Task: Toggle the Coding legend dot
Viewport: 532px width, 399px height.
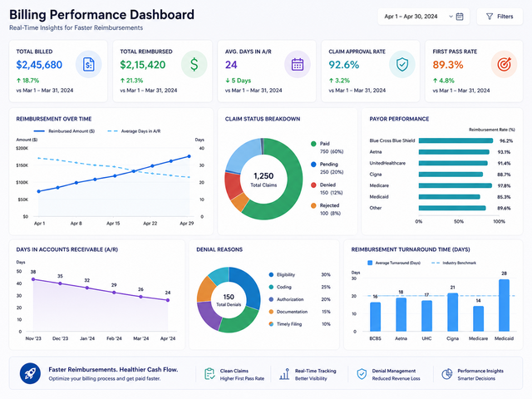Action: (271, 287)
